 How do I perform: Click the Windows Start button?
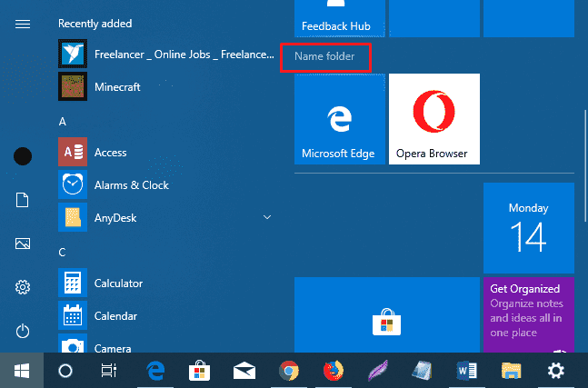pos(22,371)
